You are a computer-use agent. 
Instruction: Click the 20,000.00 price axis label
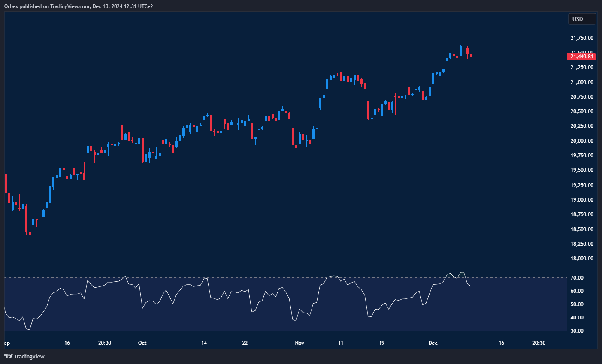click(581, 141)
